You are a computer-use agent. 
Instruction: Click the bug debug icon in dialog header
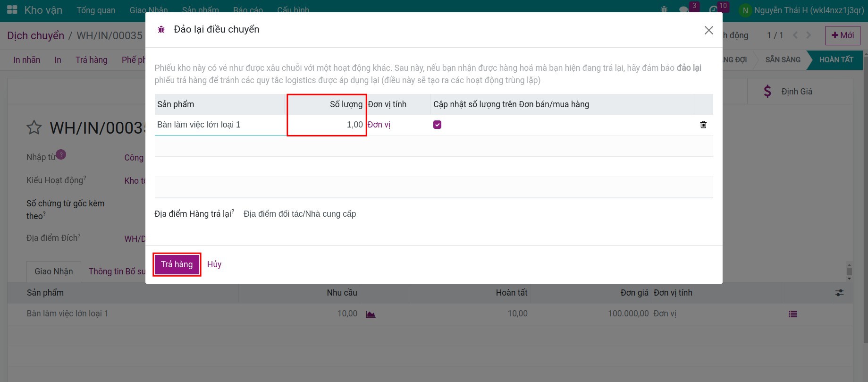(x=161, y=30)
